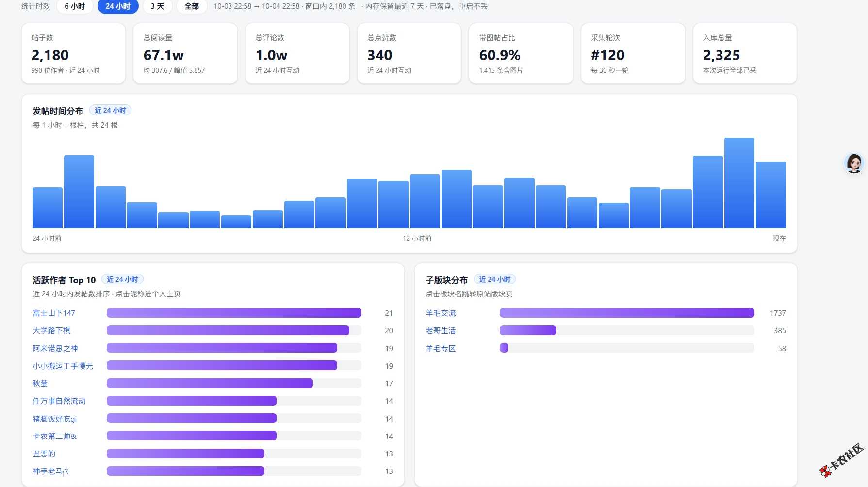The width and height of the screenshot is (868, 487).
Task: Click the 总阅读量 stat card
Action: [185, 53]
